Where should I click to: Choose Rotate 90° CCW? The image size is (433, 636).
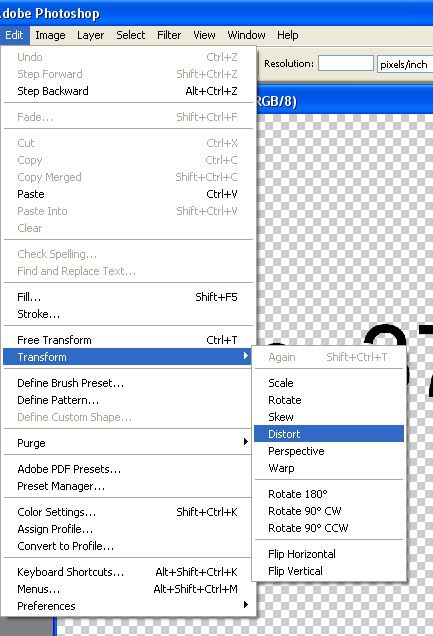tap(329, 528)
